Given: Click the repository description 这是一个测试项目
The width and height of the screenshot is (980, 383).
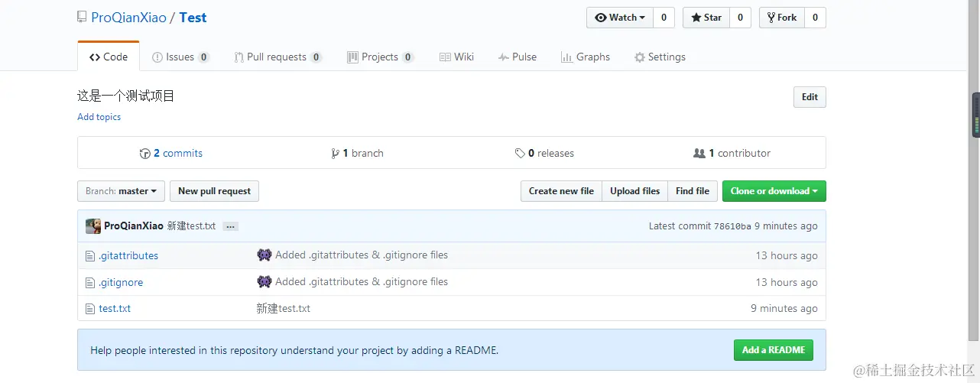Looking at the screenshot, I should point(126,96).
